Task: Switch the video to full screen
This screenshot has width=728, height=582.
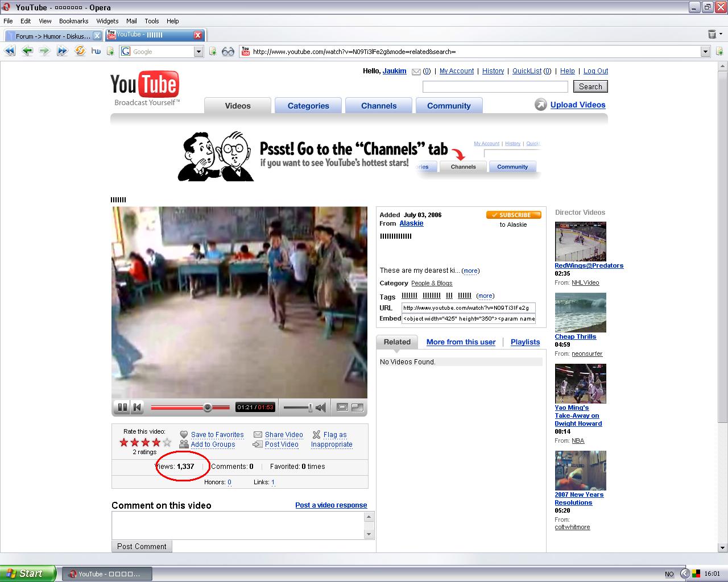Action: (357, 407)
